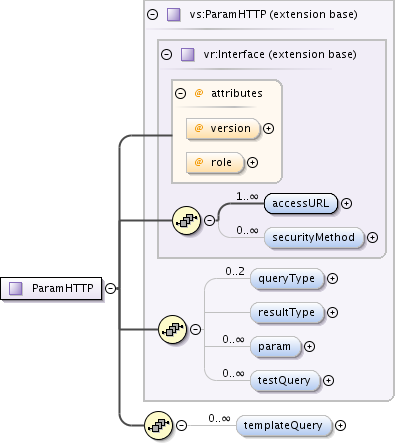Expand the version attribute

268,128
